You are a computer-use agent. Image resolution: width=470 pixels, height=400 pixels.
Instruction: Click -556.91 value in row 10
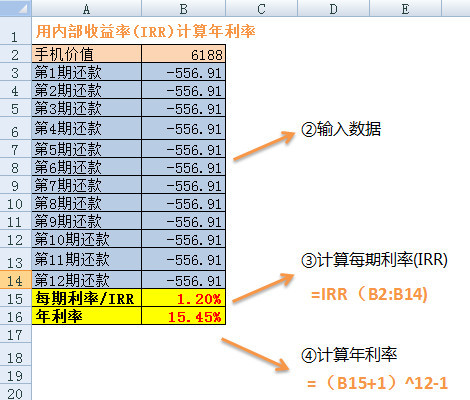pyautogui.click(x=184, y=203)
